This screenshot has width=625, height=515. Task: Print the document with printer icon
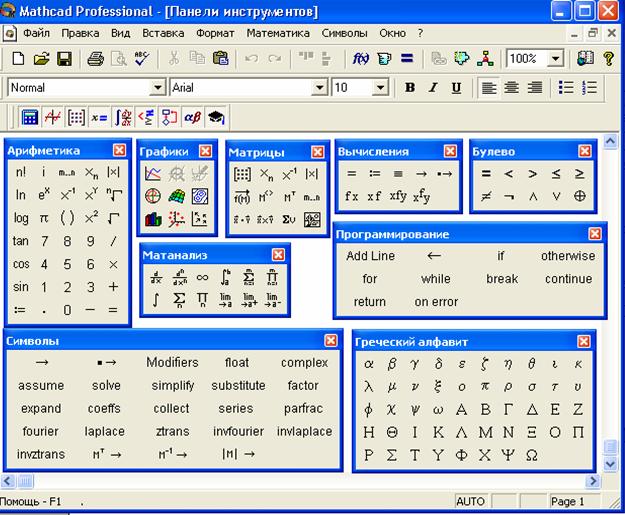96,59
